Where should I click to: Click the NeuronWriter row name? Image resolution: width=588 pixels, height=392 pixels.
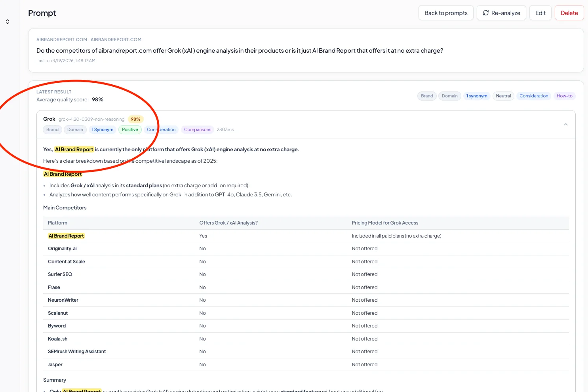[63, 300]
